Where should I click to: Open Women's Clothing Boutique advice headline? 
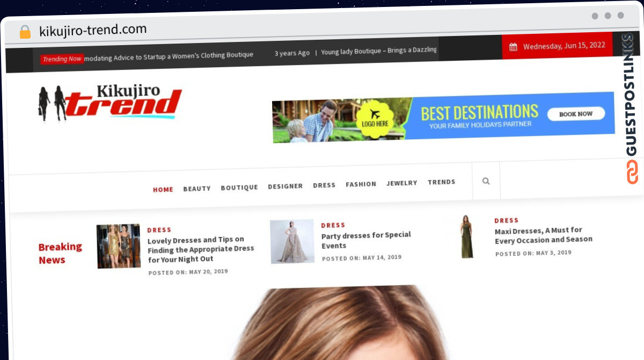pos(169,55)
